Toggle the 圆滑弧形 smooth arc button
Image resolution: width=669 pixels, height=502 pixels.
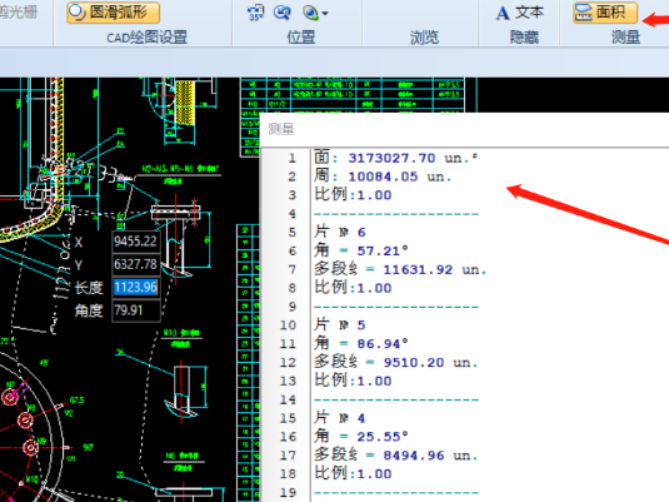113,12
